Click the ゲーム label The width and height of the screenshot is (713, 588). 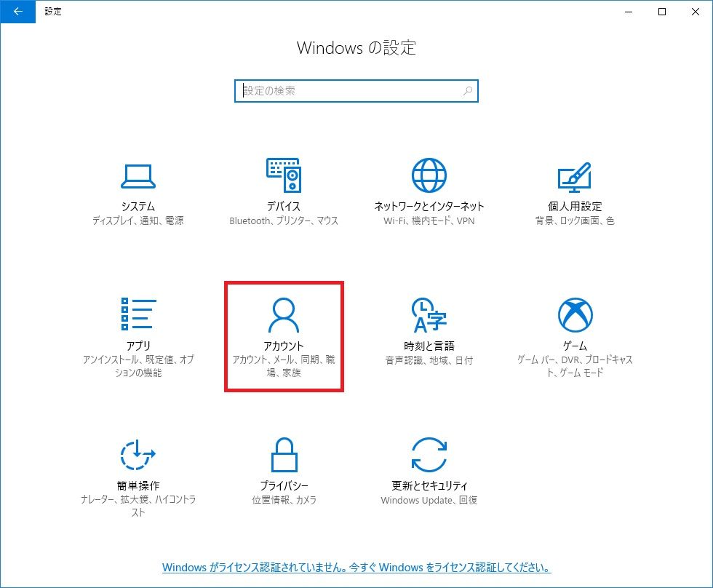click(575, 346)
